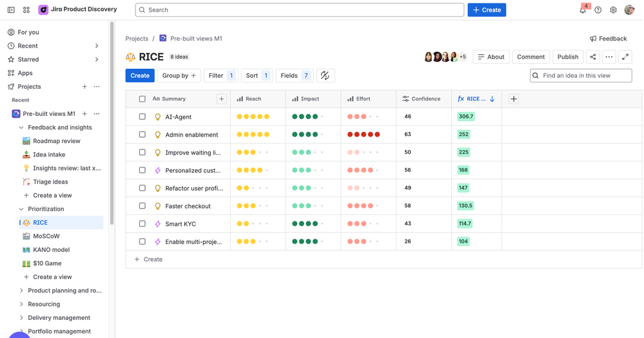The width and height of the screenshot is (644, 338).
Task: Open ellipsis beside Pre-built views M1
Action: [97, 113]
